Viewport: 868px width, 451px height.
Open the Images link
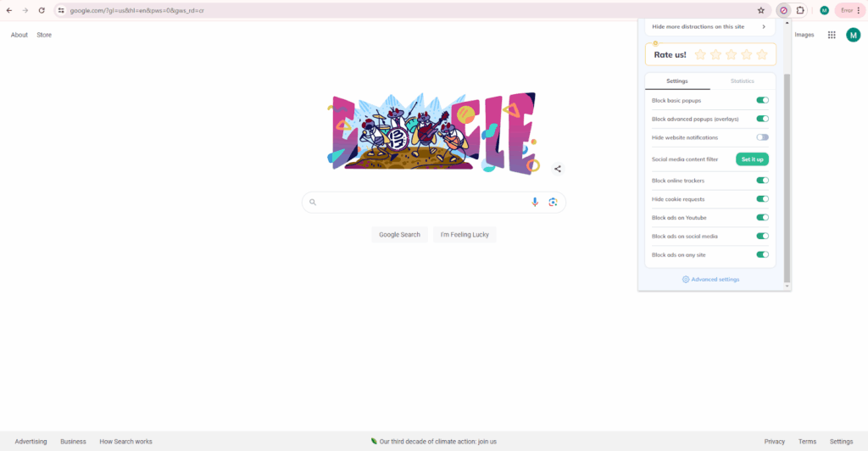point(804,35)
